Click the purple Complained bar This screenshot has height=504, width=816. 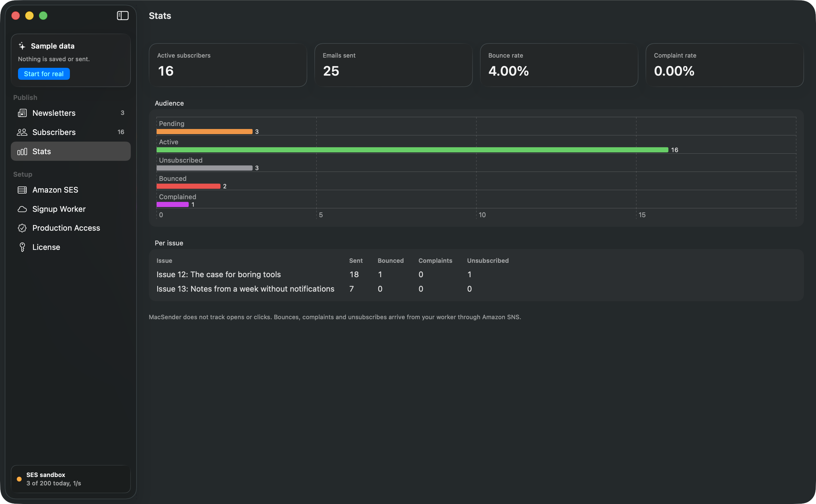point(172,205)
